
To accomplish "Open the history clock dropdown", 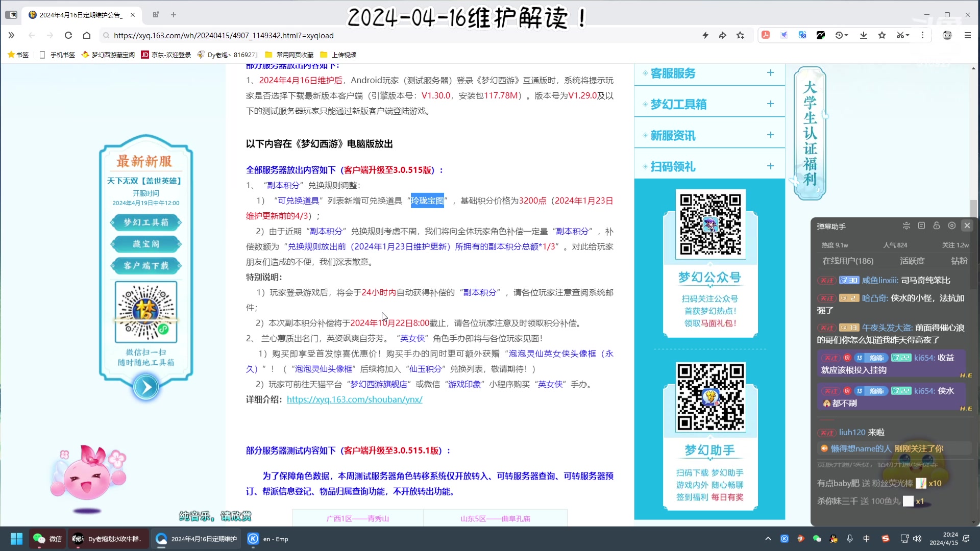I will point(841,35).
